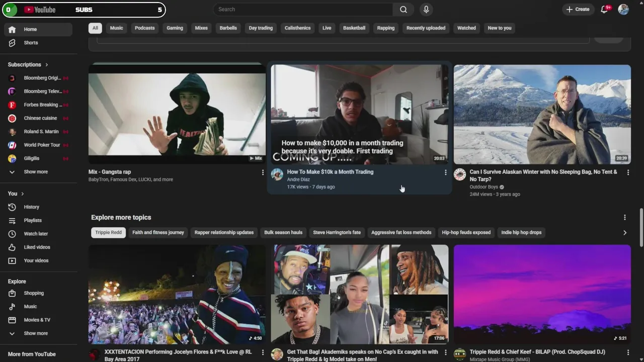The width and height of the screenshot is (644, 362).
Task: Click the YouTube logo
Action: (x=40, y=10)
